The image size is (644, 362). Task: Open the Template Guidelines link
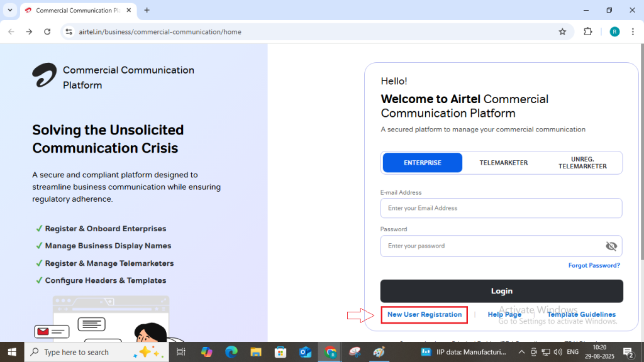tap(581, 314)
